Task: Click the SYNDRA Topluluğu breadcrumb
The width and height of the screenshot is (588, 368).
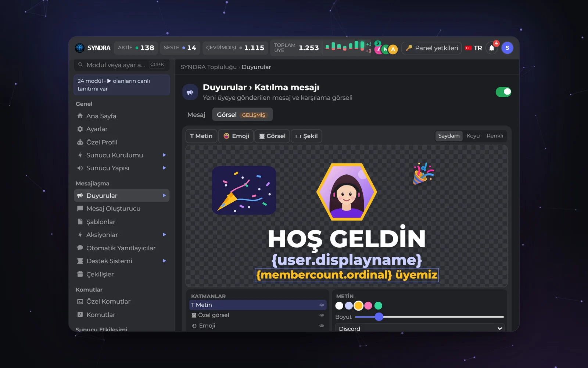Action: 208,67
